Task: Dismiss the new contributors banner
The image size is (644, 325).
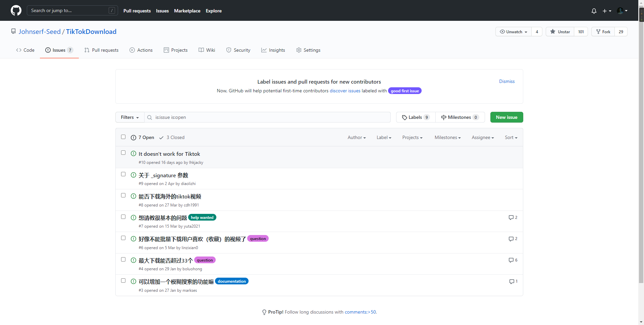Action: click(x=507, y=81)
